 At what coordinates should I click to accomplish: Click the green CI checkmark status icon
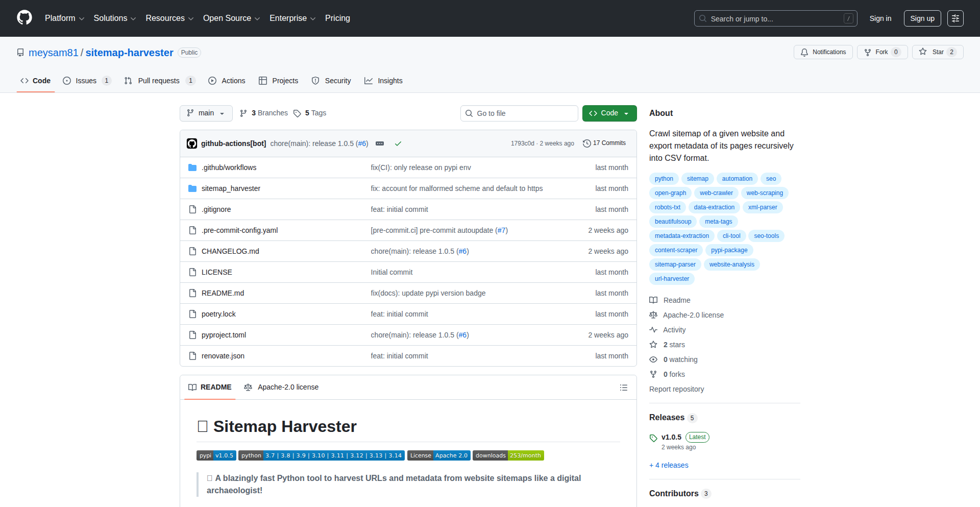pyautogui.click(x=398, y=143)
